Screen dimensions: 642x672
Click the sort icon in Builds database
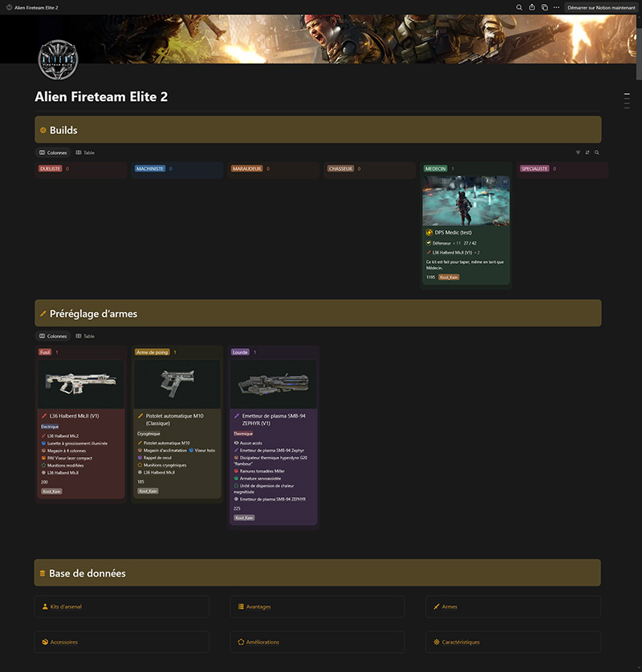[587, 152]
